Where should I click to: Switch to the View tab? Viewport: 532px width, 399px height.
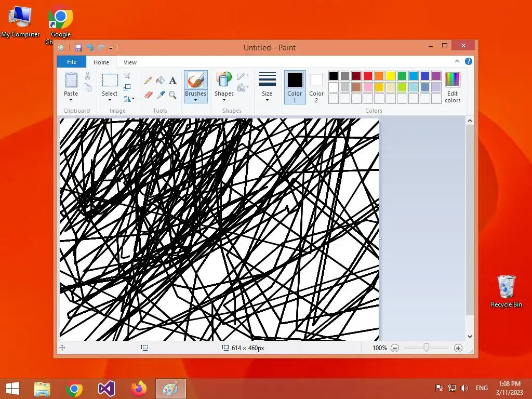[130, 62]
